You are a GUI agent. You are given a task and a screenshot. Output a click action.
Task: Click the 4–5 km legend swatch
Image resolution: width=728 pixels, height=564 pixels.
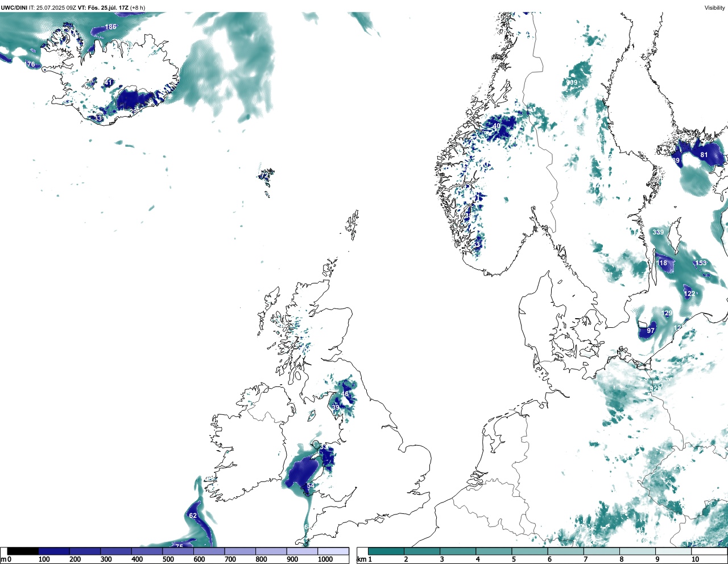tap(494, 551)
